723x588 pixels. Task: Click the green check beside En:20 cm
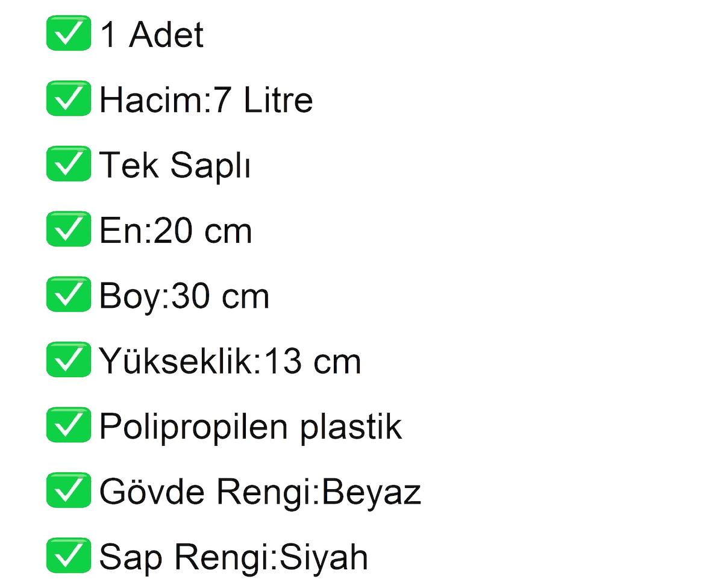[x=68, y=230]
